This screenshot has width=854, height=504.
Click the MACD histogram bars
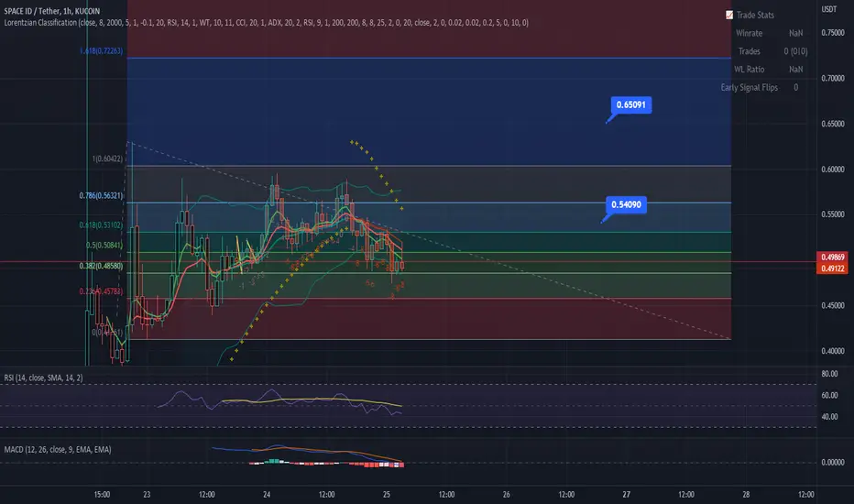pos(327,464)
